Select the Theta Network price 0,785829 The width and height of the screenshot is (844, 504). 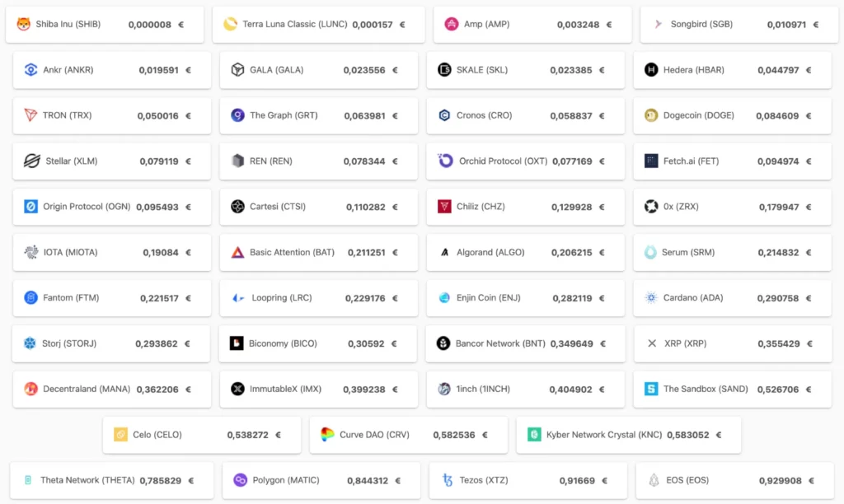pyautogui.click(x=161, y=480)
